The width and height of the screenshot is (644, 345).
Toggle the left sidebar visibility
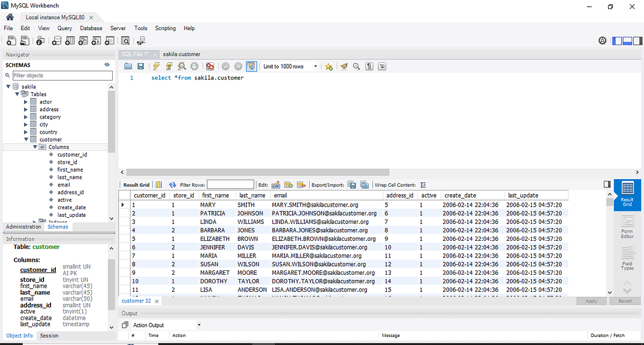(x=617, y=40)
